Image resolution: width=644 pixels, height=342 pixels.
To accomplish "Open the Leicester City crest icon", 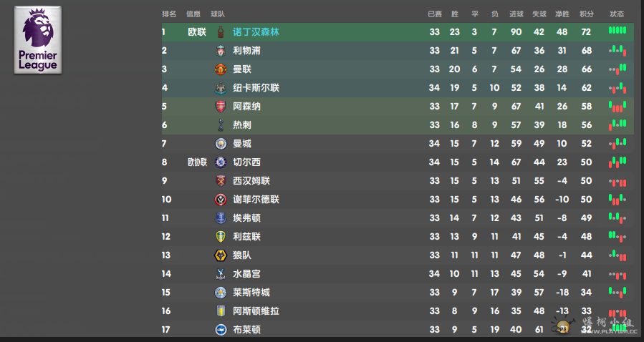I will tap(221, 293).
